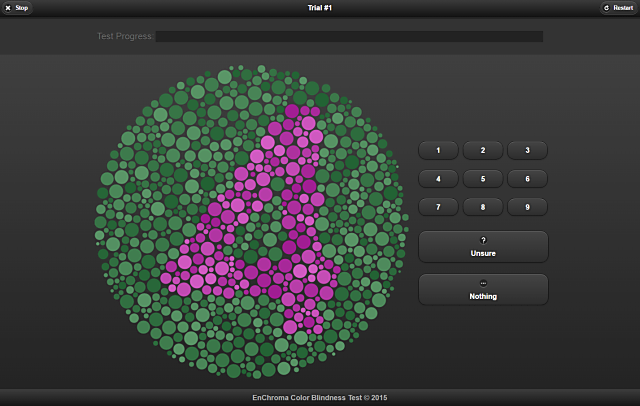The height and width of the screenshot is (406, 640).
Task: Click the Trial #1 title text
Action: coord(320,8)
